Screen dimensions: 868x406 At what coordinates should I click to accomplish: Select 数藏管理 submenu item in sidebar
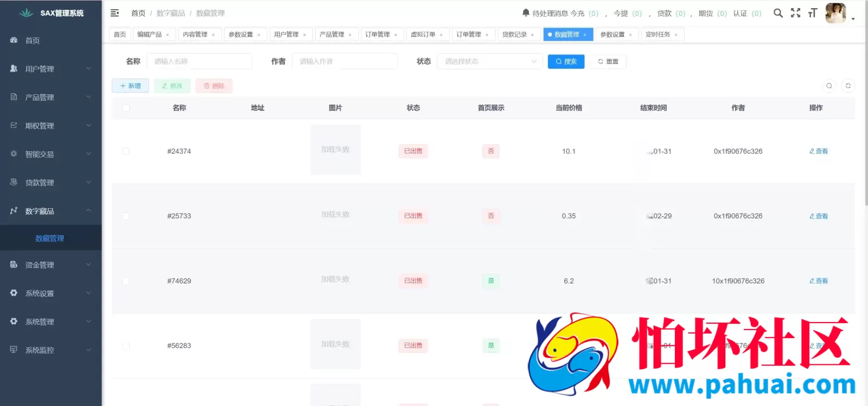(51, 238)
